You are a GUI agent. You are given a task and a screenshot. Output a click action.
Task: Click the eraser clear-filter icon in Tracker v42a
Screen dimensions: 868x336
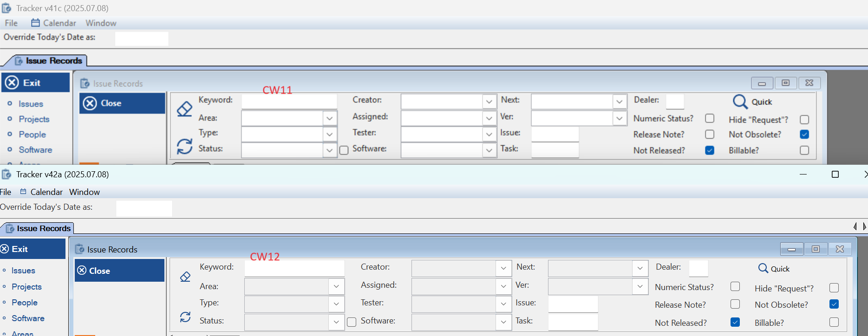tap(185, 277)
